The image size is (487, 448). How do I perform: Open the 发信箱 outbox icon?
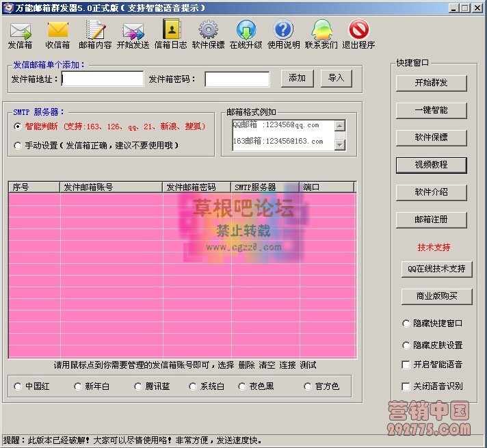point(21,35)
